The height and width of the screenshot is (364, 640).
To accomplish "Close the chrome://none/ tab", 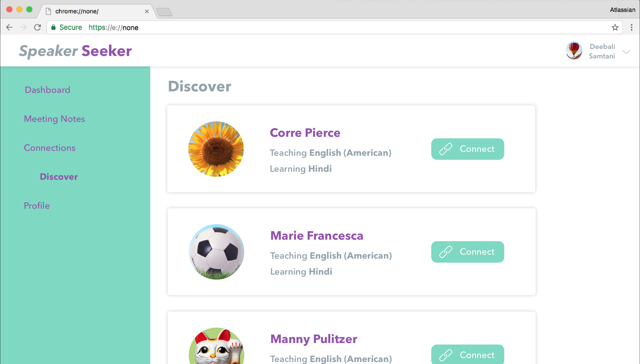I will point(147,11).
